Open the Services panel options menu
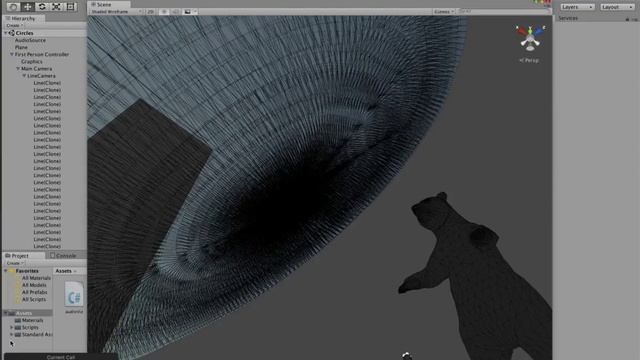The height and width of the screenshot is (360, 640). [635, 19]
